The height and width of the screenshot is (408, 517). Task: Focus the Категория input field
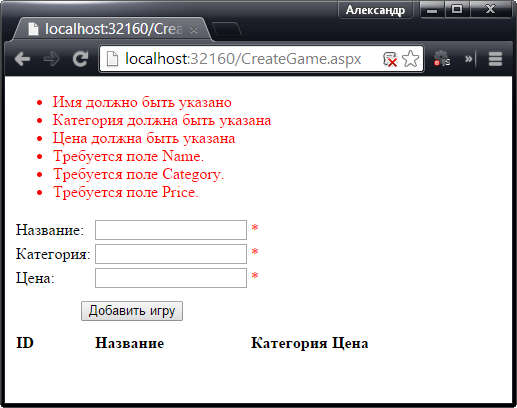(x=171, y=254)
